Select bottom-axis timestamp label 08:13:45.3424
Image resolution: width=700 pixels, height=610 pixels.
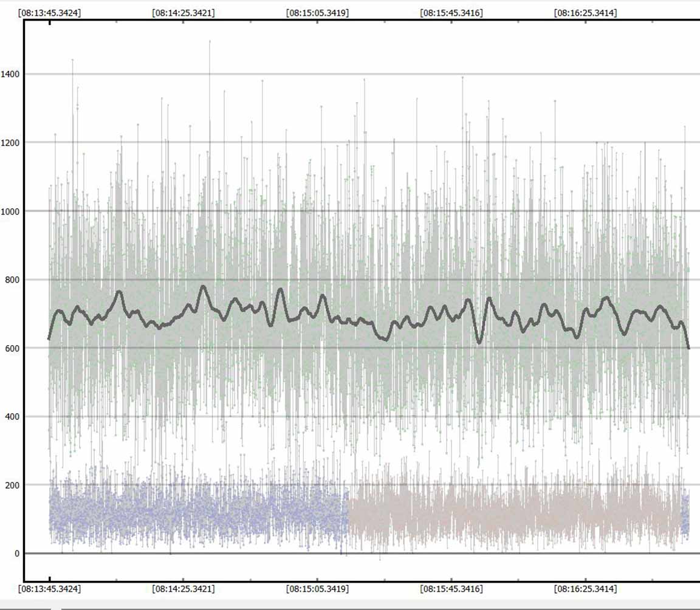[50, 589]
